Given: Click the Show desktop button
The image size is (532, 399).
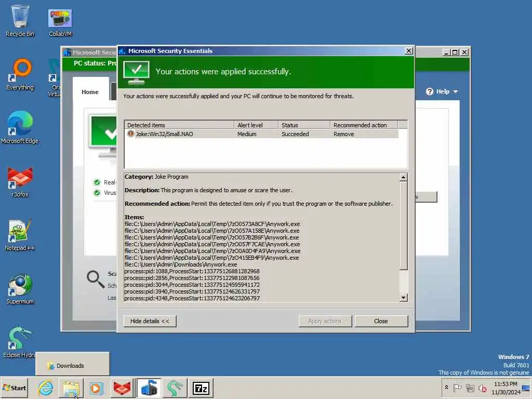Looking at the screenshot, I should pos(527,388).
